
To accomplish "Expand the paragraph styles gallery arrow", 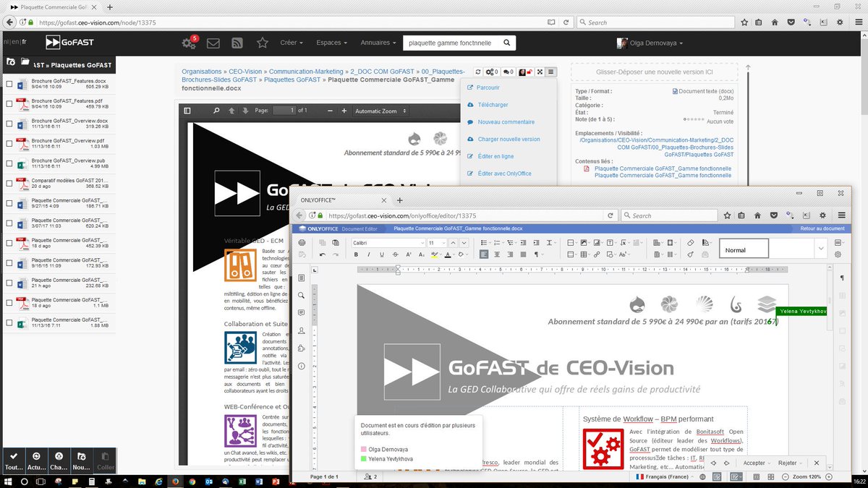I will click(x=820, y=249).
